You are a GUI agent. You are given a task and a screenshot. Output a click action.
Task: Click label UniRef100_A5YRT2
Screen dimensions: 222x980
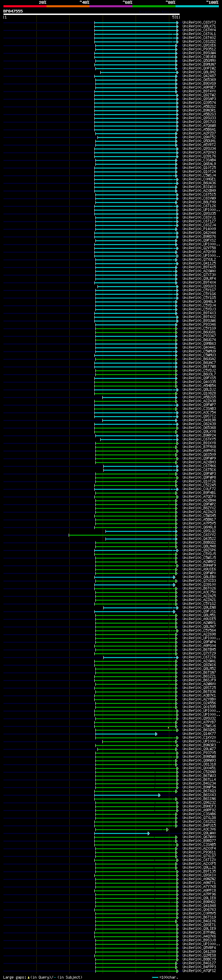coord(199,145)
